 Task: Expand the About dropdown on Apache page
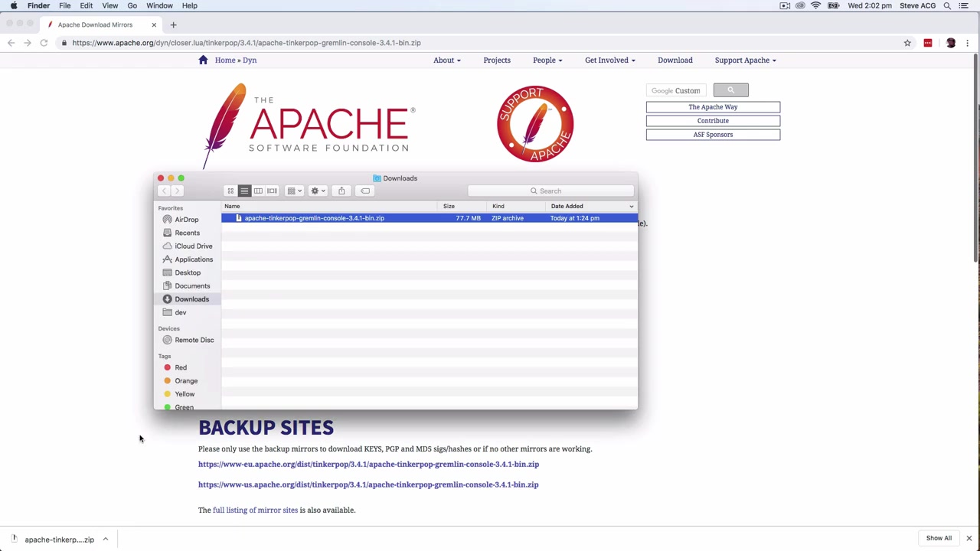447,60
